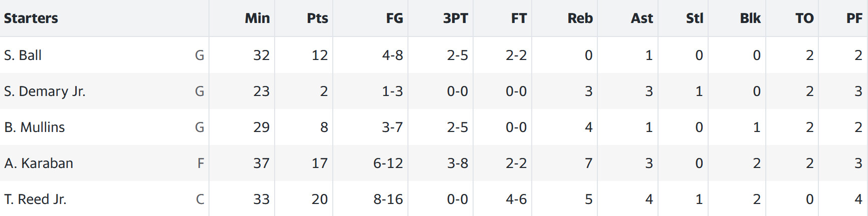Click the 3PT column header
868x216 pixels.
tap(456, 18)
